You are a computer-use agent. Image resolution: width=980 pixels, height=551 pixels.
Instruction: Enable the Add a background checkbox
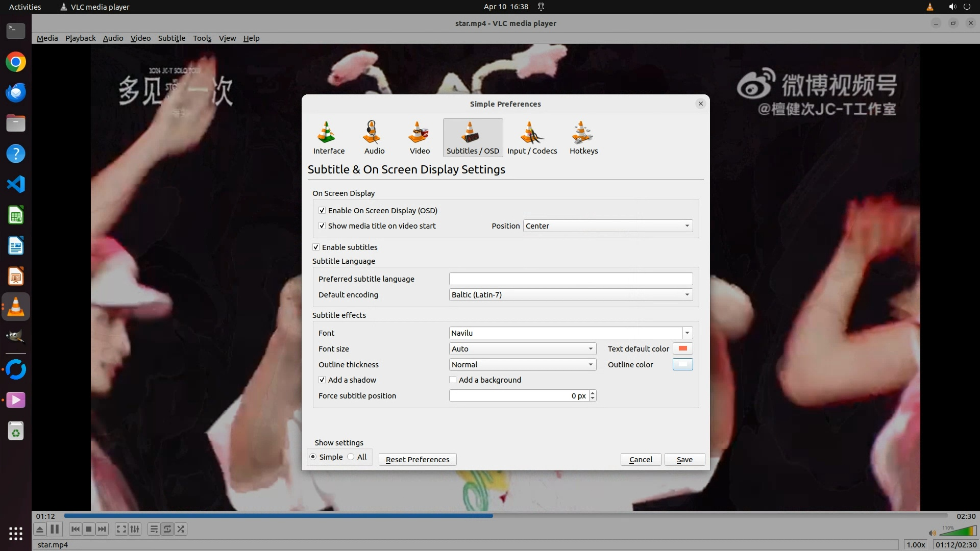click(453, 380)
